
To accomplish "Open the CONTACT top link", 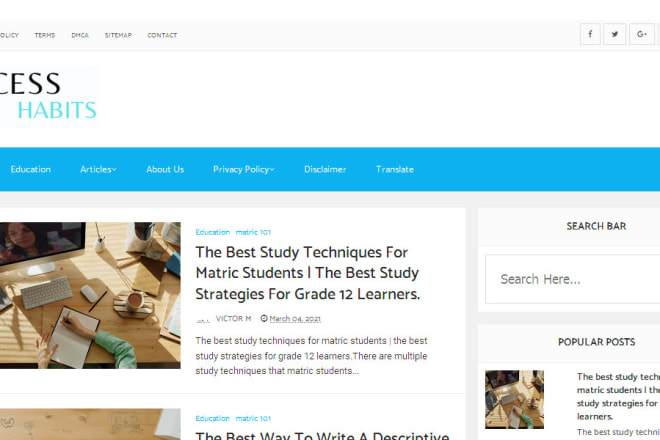I will pos(162,35).
